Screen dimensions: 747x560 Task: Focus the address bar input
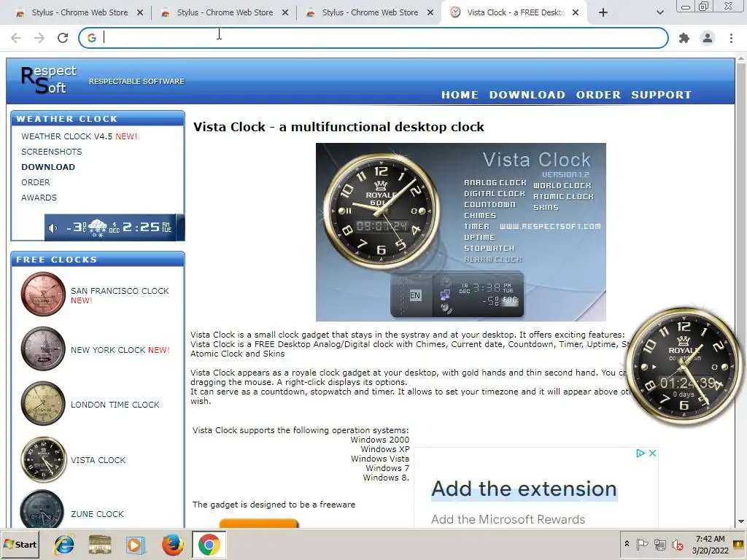pos(373,38)
